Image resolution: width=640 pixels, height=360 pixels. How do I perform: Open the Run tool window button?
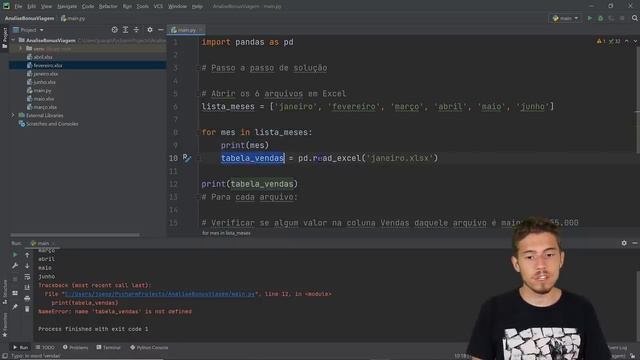pos(20,348)
